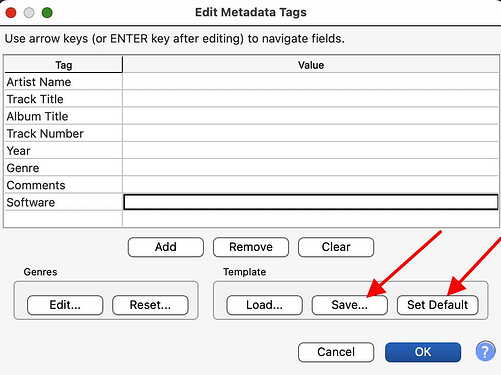The width and height of the screenshot is (501, 375).
Task: Click the Comments value cell
Action: tap(311, 185)
